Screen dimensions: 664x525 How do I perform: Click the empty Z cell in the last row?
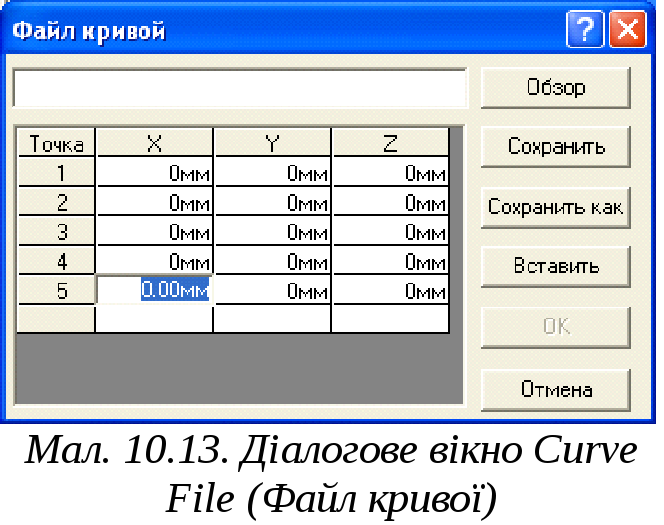(390, 319)
